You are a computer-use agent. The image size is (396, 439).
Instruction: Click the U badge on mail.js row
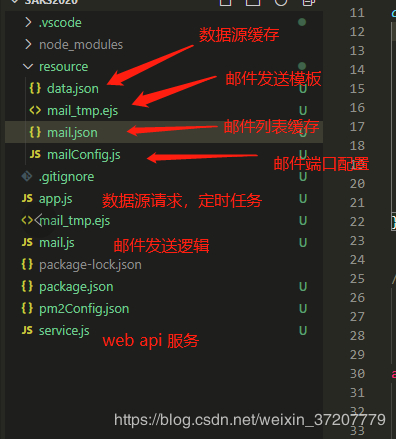(x=303, y=242)
